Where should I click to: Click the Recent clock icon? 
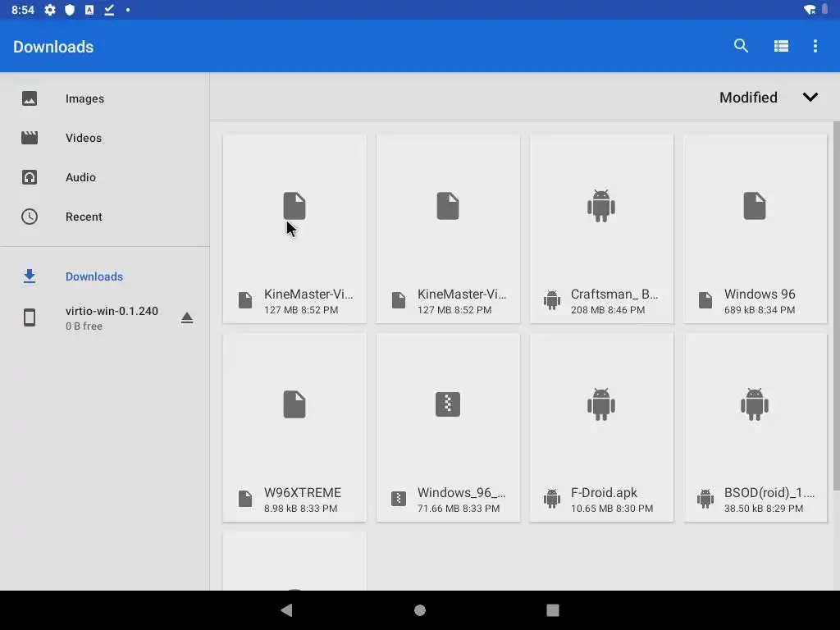coord(30,217)
